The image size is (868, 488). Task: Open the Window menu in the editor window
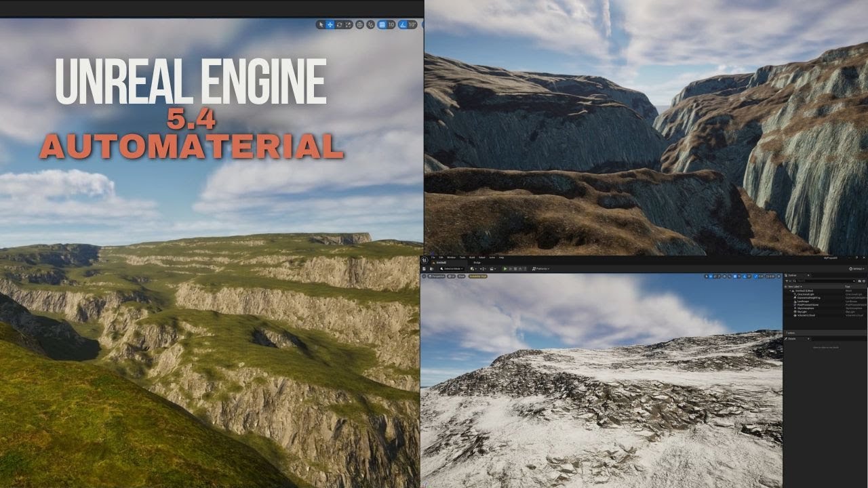coord(452,258)
